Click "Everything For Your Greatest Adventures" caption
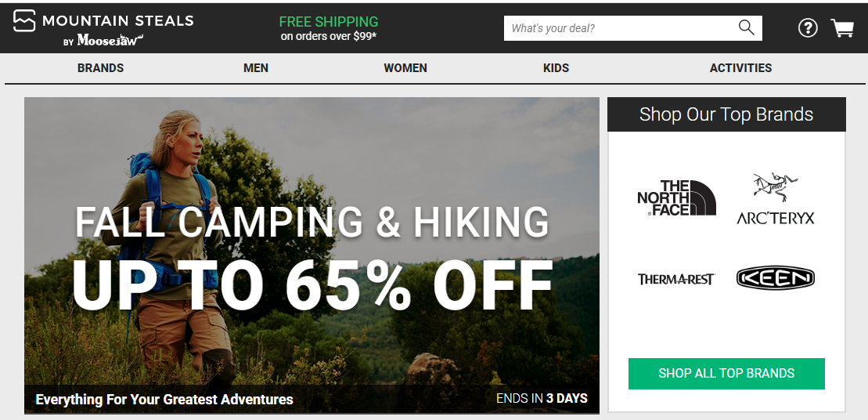This screenshot has width=868, height=420. click(x=164, y=399)
